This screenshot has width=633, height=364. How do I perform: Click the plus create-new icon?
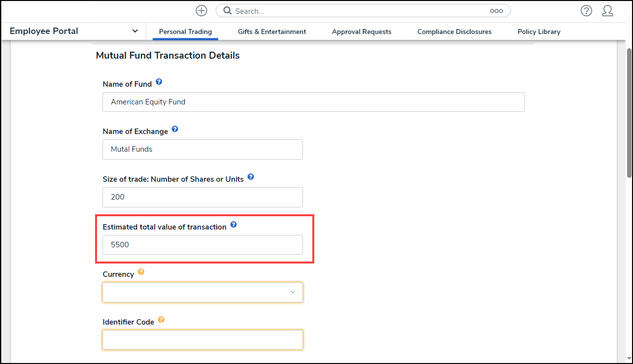coord(201,11)
